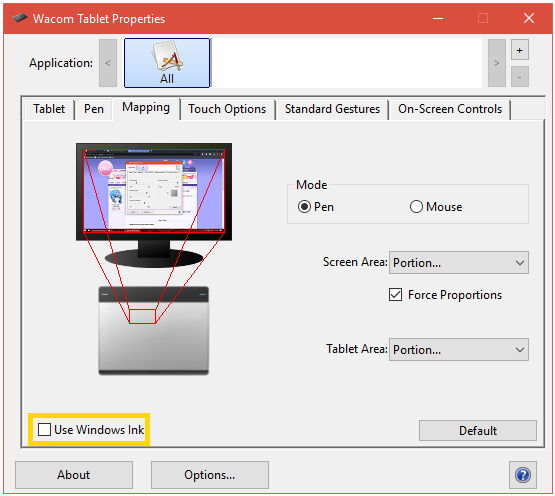Add application with the plus button
The height and width of the screenshot is (496, 555).
[520, 50]
